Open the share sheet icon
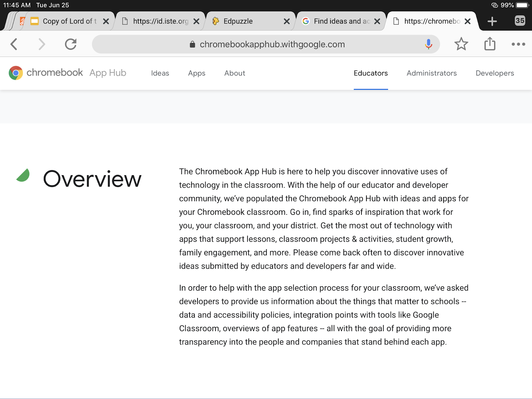The width and height of the screenshot is (532, 399). click(x=490, y=44)
